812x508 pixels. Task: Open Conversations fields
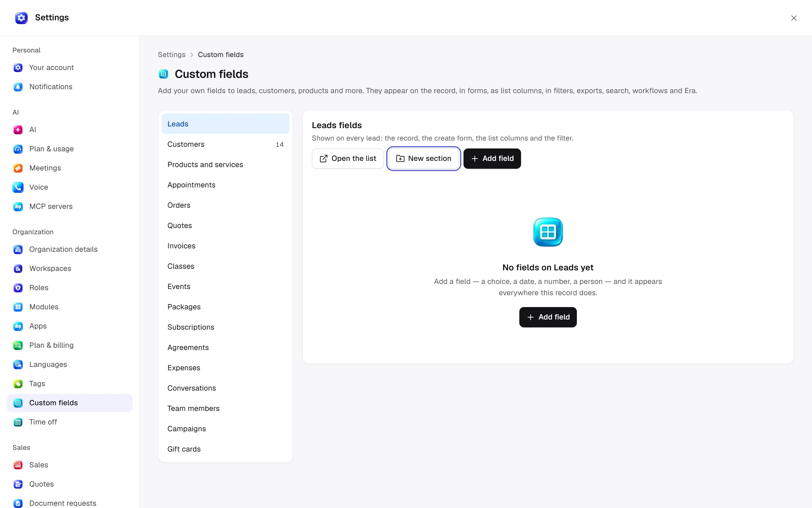tap(226, 388)
